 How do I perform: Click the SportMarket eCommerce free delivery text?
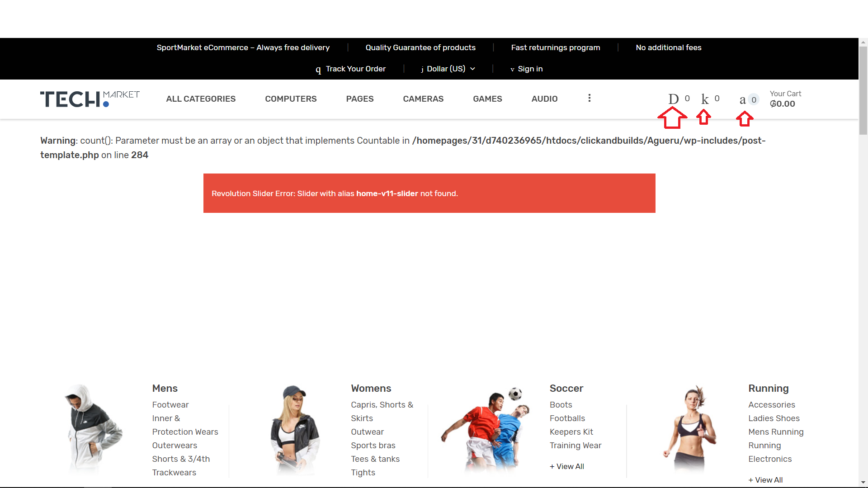pos(243,47)
